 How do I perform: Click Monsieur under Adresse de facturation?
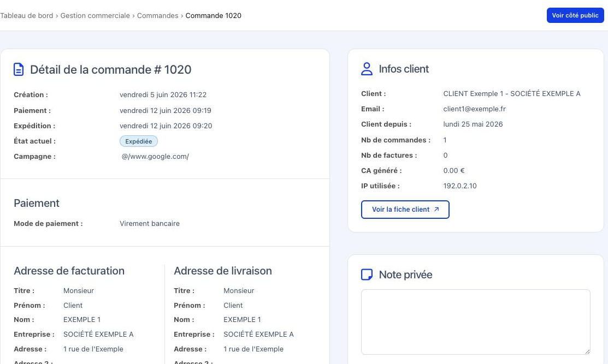click(78, 290)
